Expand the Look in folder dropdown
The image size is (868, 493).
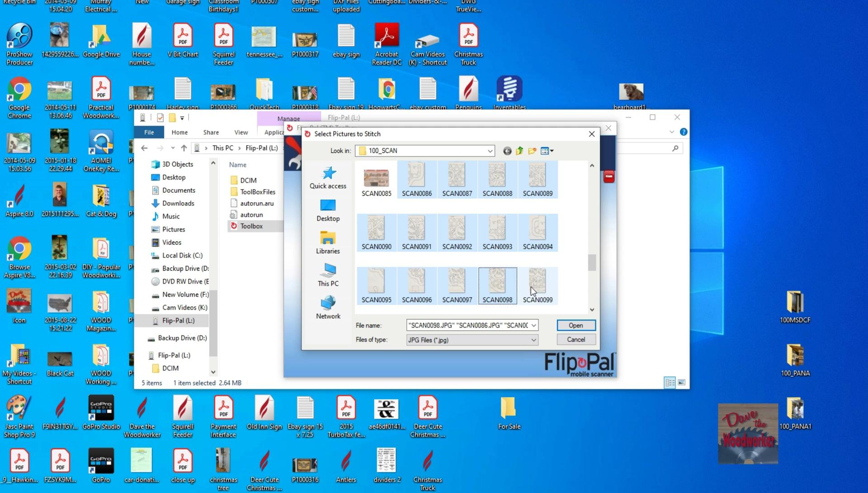pyautogui.click(x=490, y=151)
